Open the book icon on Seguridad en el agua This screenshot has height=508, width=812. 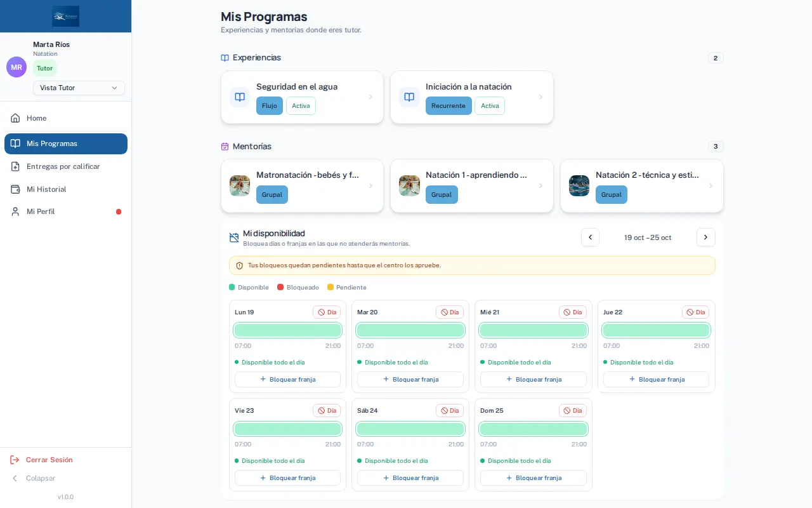tap(240, 97)
